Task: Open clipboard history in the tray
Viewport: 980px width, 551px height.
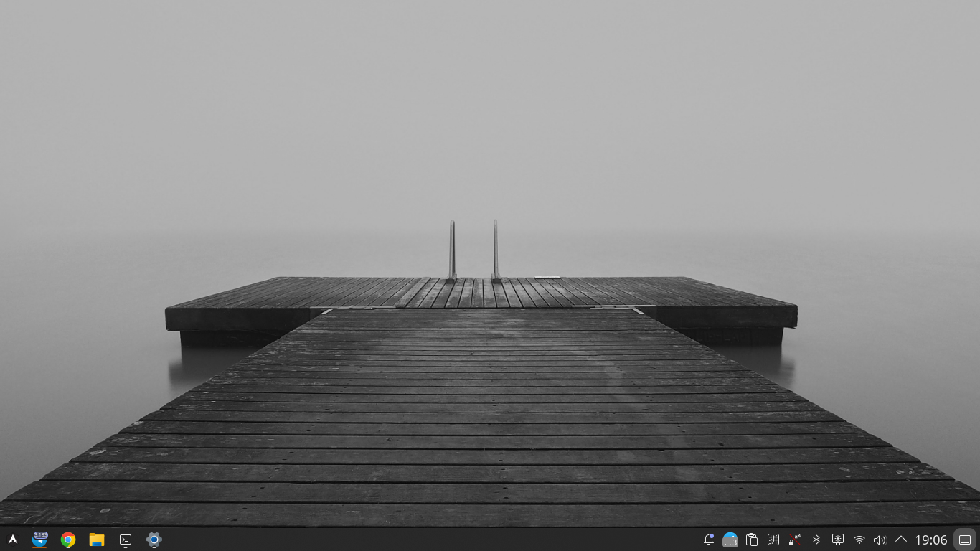Action: pyautogui.click(x=752, y=540)
